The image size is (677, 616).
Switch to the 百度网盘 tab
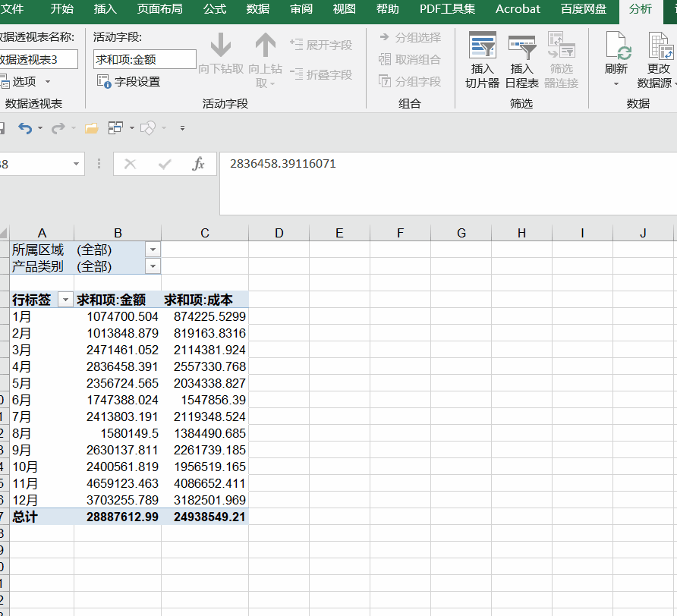click(x=584, y=9)
